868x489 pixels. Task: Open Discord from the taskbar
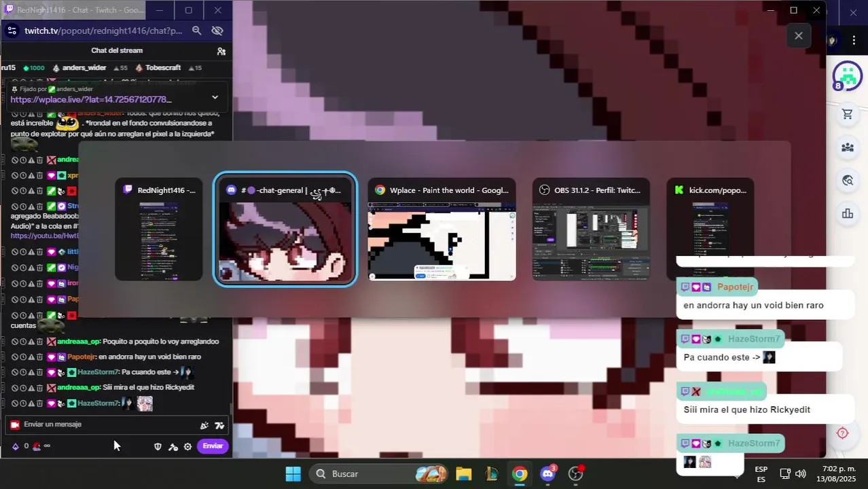[x=548, y=474]
